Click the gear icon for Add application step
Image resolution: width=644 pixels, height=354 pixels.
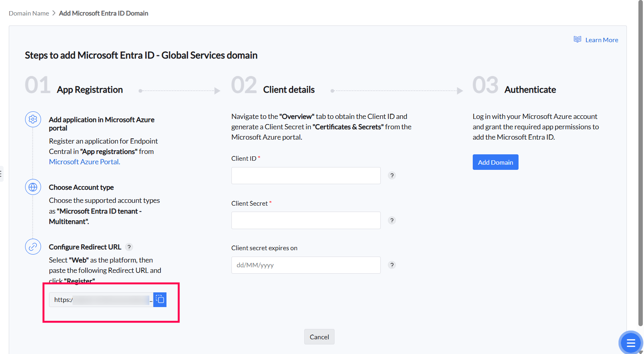(x=33, y=119)
